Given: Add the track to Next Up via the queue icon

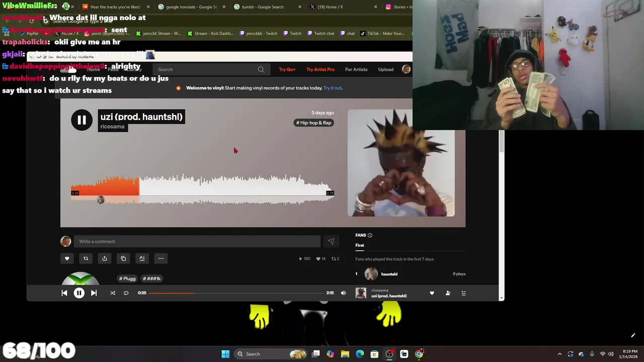Looking at the screenshot, I should point(142,258).
